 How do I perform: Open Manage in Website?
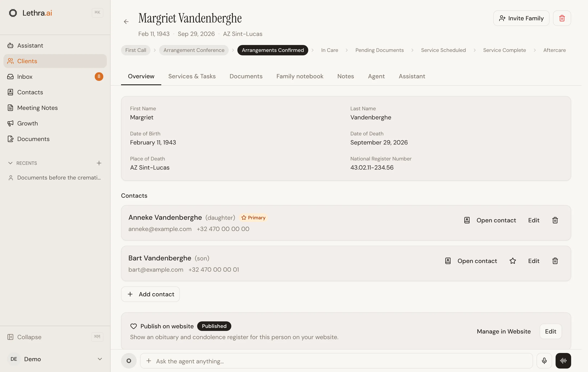click(x=504, y=332)
